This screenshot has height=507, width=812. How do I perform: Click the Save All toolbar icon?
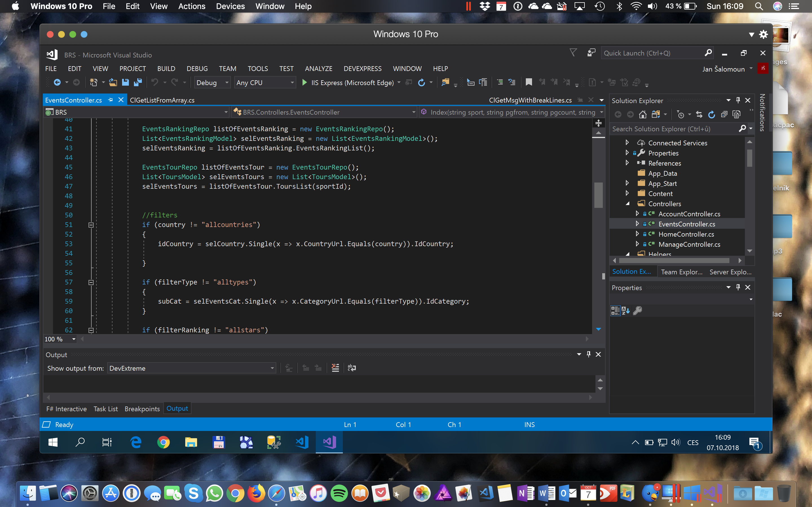pyautogui.click(x=138, y=82)
